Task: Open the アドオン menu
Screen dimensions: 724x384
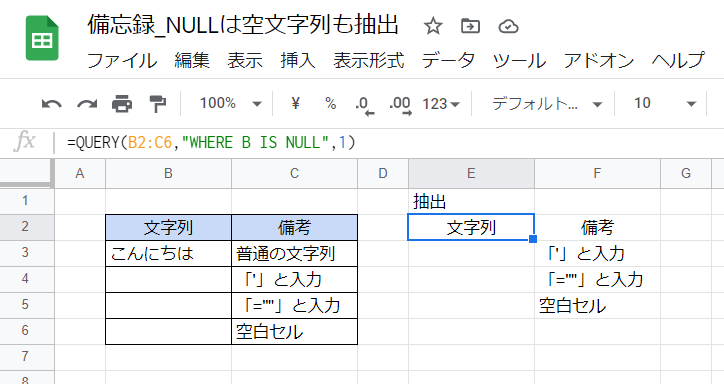Action: 598,60
